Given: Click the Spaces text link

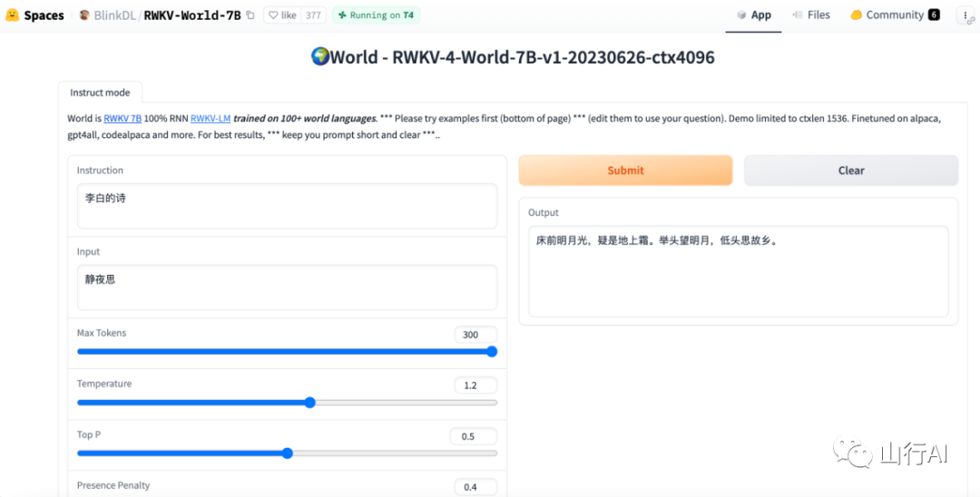Looking at the screenshot, I should [x=44, y=15].
